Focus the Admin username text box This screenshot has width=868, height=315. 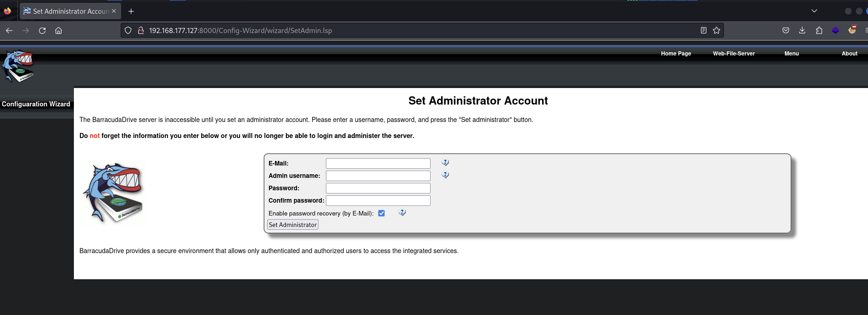click(378, 176)
